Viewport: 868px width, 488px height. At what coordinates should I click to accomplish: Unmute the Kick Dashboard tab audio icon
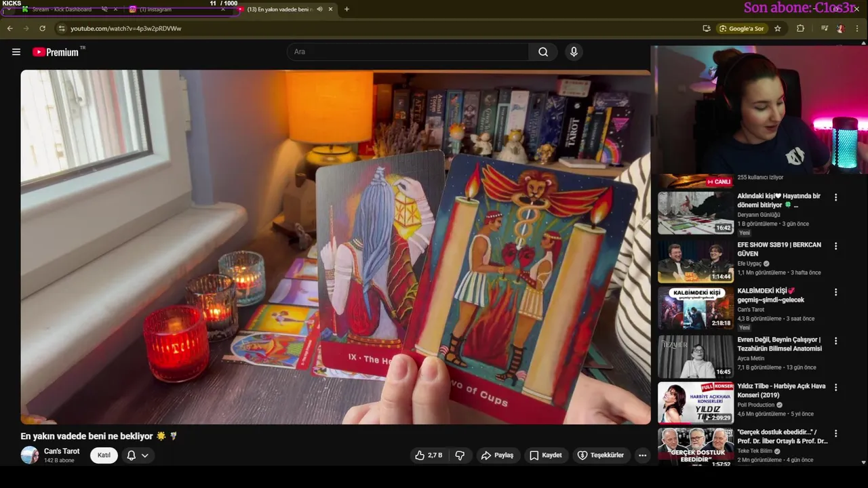[104, 9]
